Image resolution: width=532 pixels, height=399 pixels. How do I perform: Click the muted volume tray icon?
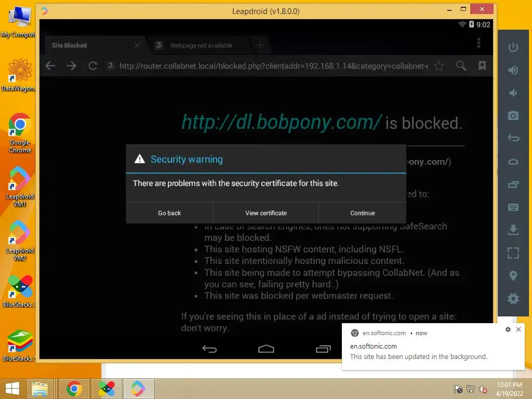[483, 389]
